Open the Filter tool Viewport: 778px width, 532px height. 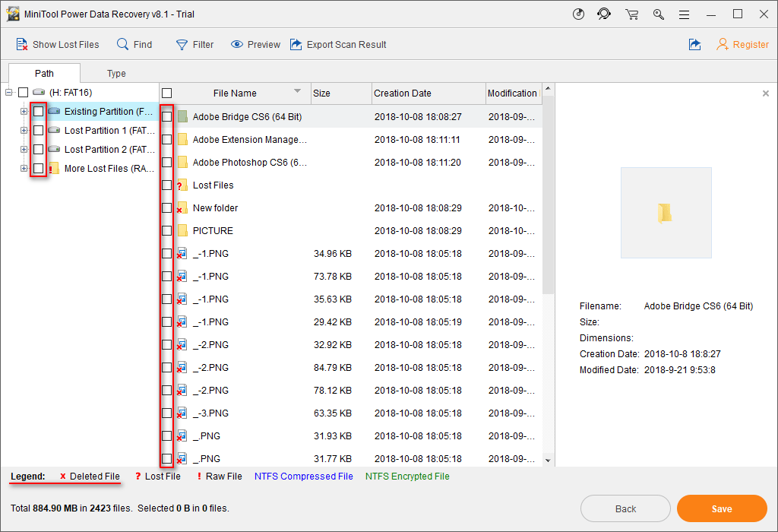[194, 45]
